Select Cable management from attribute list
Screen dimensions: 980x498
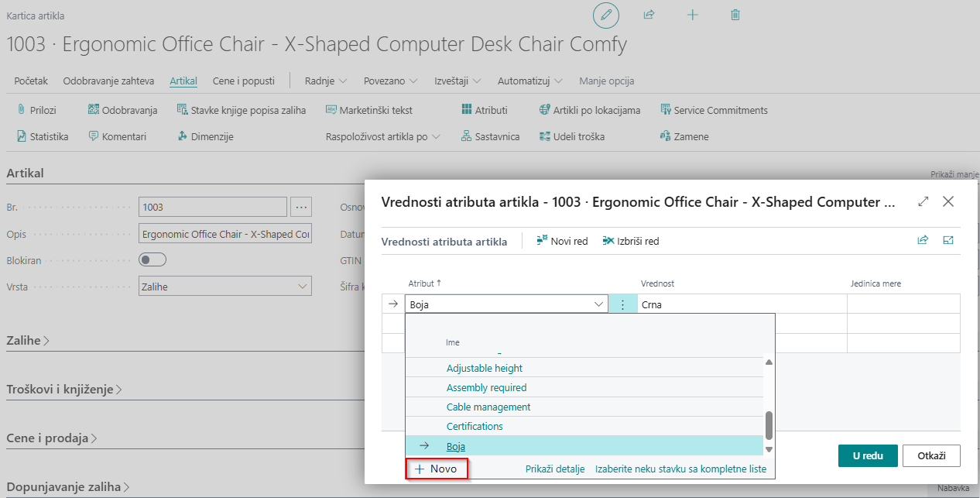pos(488,407)
